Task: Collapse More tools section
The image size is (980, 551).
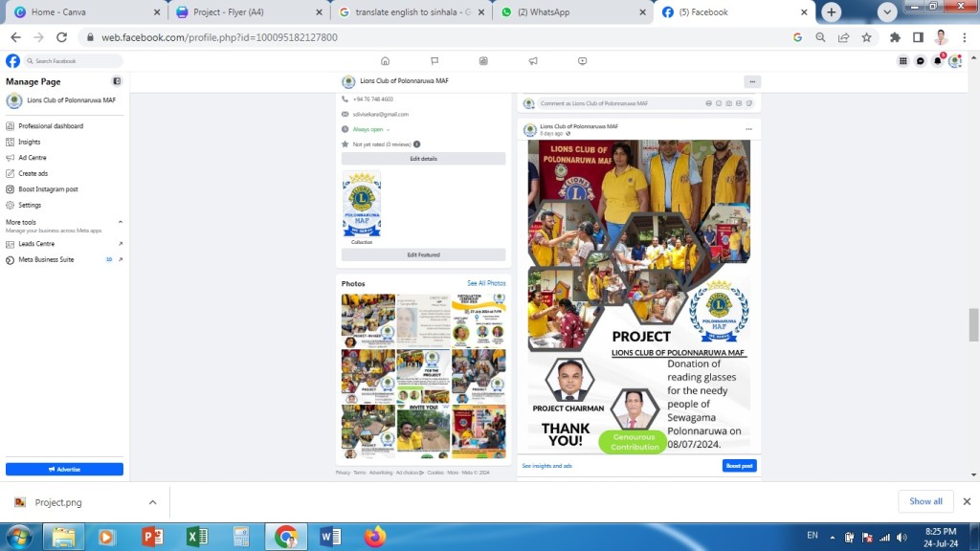Action: point(120,222)
